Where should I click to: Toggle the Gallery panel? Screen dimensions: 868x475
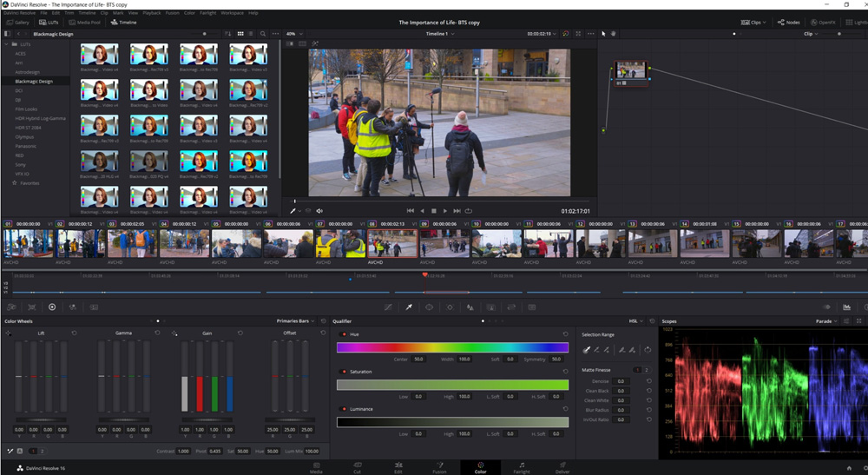[x=17, y=23]
